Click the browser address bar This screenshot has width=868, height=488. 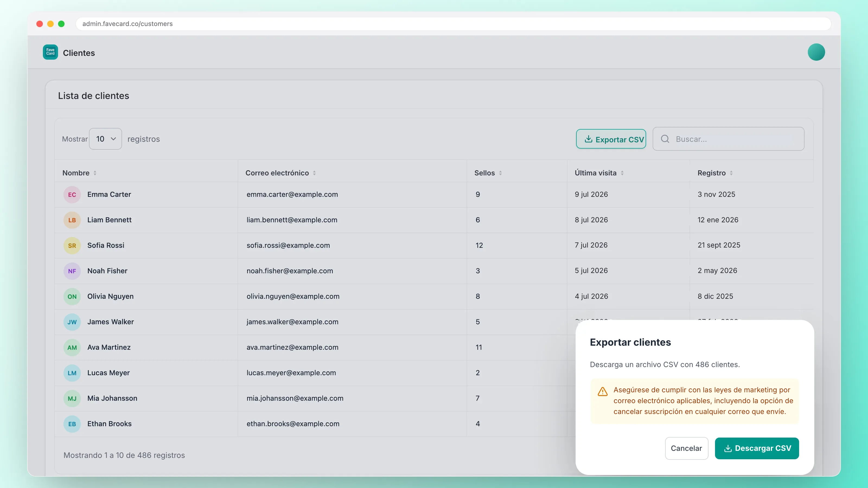[x=453, y=24]
